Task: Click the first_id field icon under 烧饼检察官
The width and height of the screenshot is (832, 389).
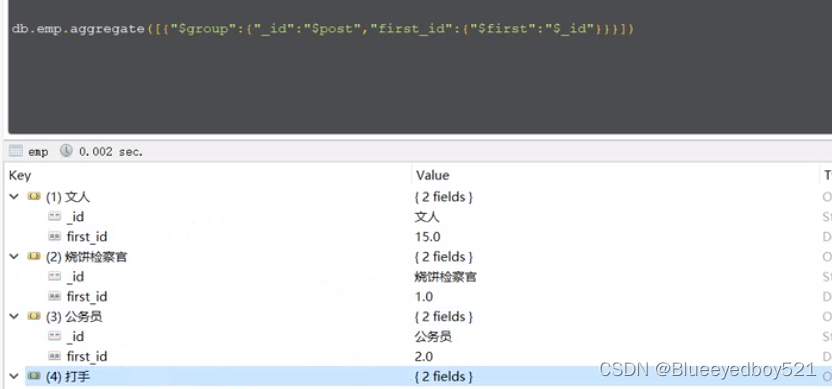Action: 54,297
